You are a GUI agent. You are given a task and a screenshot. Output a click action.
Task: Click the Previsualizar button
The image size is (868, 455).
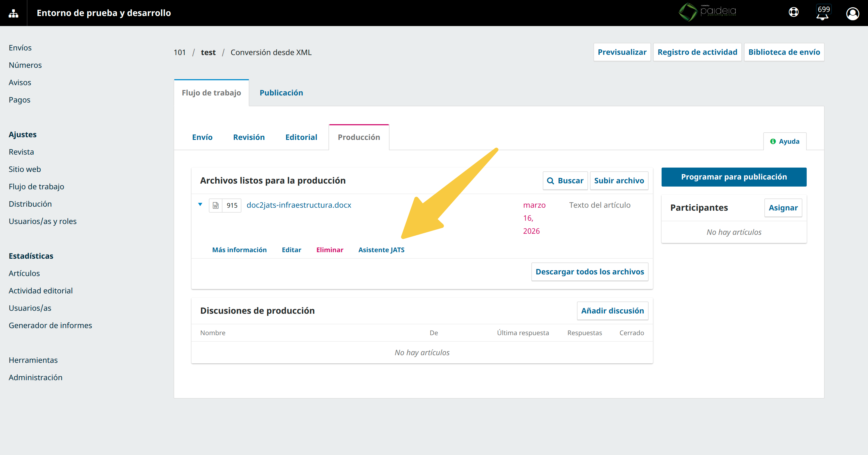coord(622,52)
